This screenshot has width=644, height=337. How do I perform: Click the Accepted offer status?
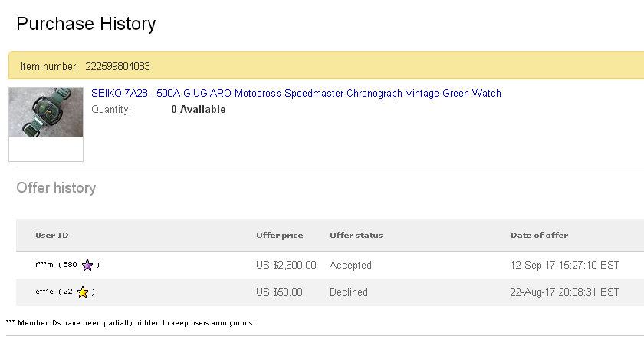(x=350, y=265)
